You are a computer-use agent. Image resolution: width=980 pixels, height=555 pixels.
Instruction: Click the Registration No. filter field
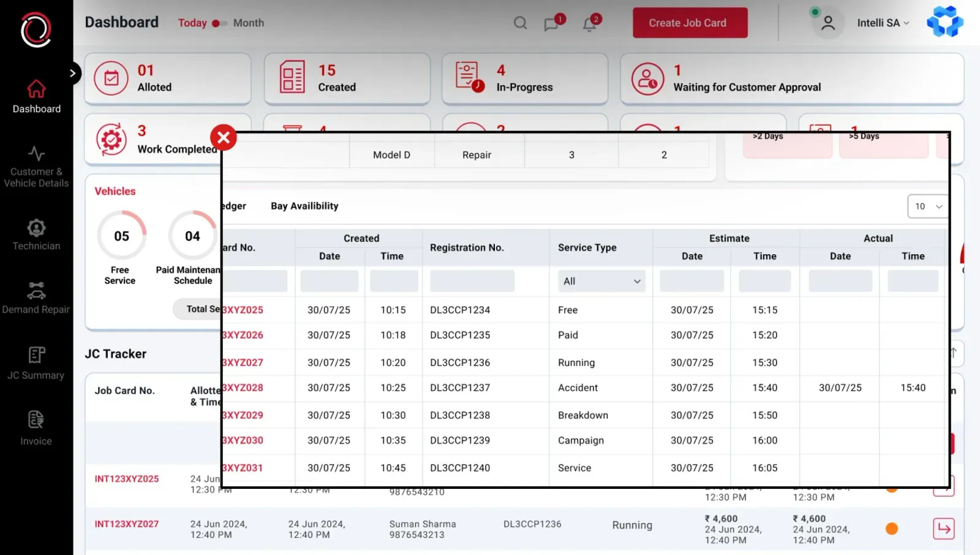coord(472,281)
